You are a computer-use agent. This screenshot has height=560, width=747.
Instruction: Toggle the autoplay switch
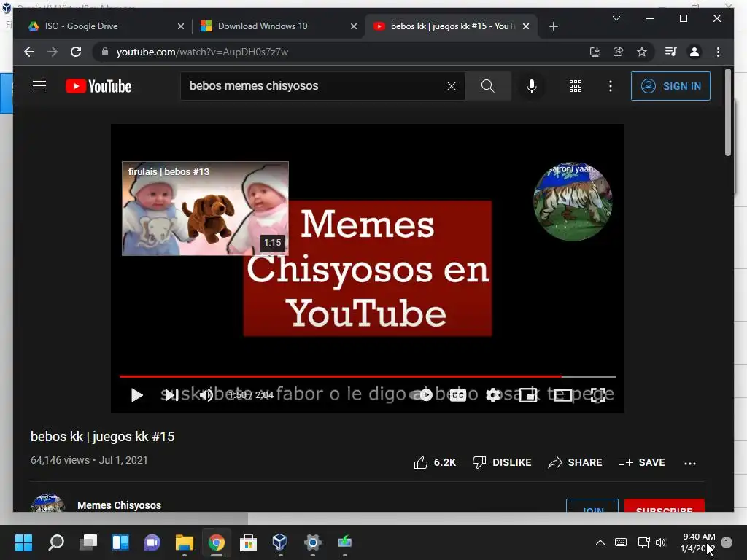(421, 394)
